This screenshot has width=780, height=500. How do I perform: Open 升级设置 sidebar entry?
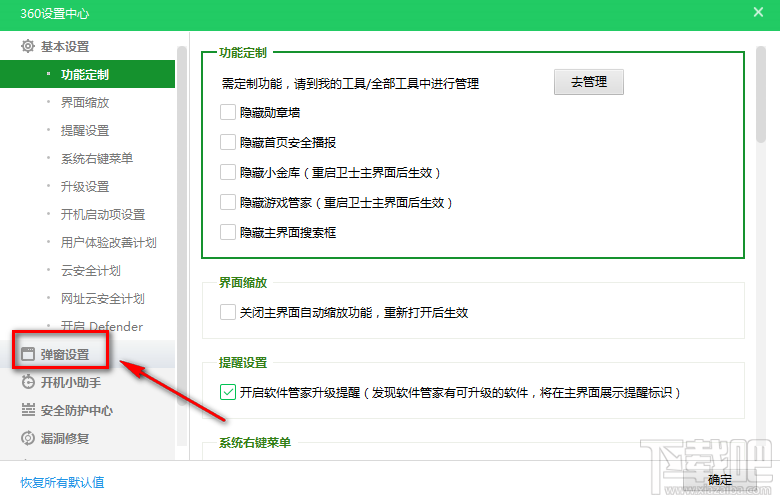(85, 187)
